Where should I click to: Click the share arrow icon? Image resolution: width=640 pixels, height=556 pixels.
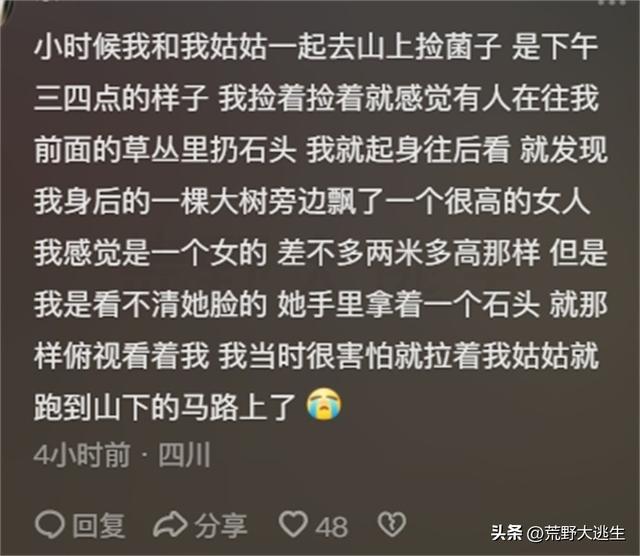point(170,524)
